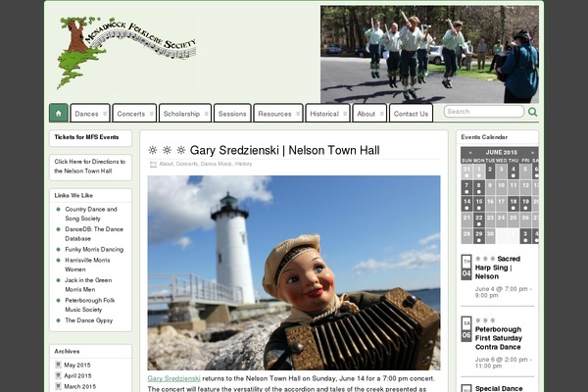Image resolution: width=588 pixels, height=392 pixels.
Task: Click the History category tag
Action: [243, 164]
